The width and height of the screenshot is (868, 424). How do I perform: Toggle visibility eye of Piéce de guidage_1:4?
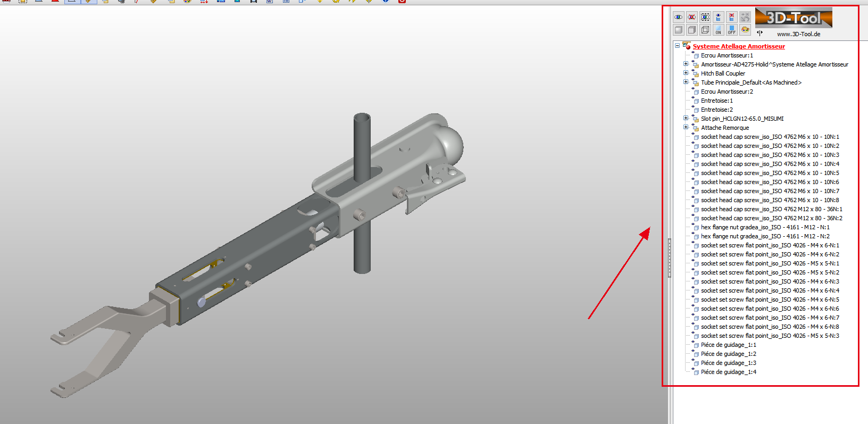(x=693, y=369)
